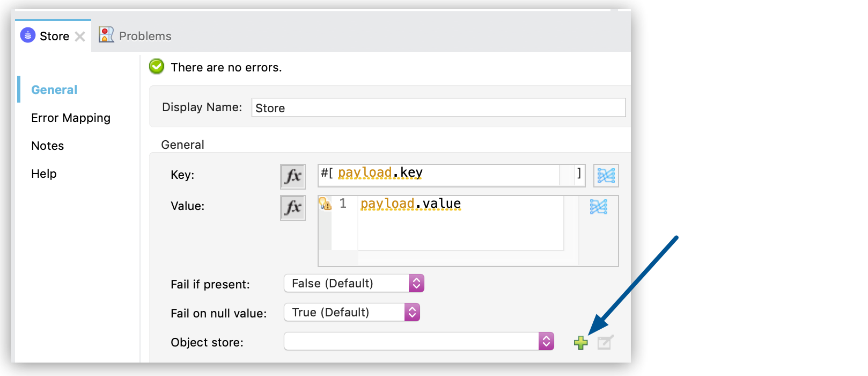The image size is (868, 376).
Task: Close the Store tab
Action: (80, 37)
